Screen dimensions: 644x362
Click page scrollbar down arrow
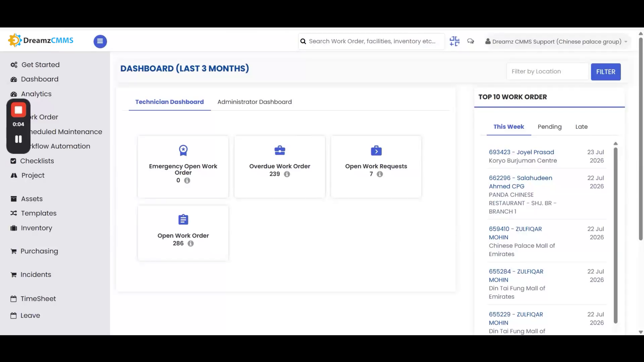click(x=641, y=332)
